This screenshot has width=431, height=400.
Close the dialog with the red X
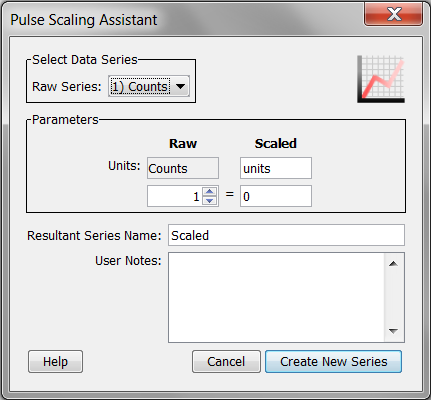[x=394, y=14]
